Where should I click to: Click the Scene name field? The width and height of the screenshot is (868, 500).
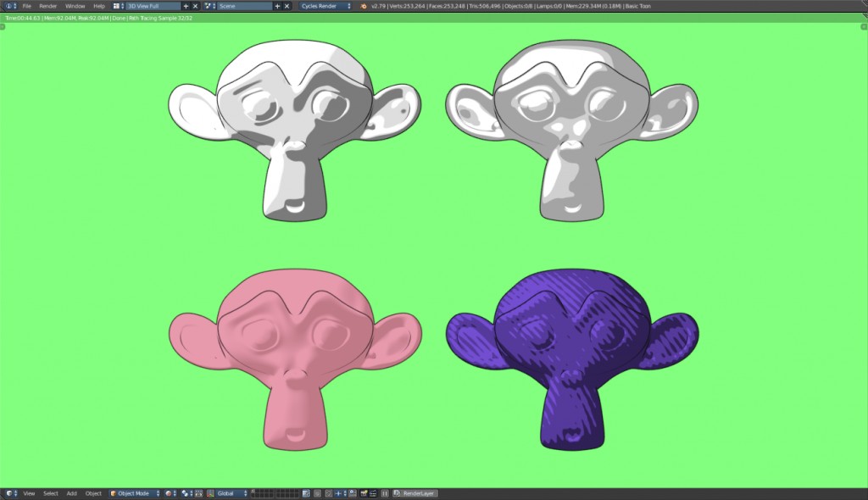[246, 5]
